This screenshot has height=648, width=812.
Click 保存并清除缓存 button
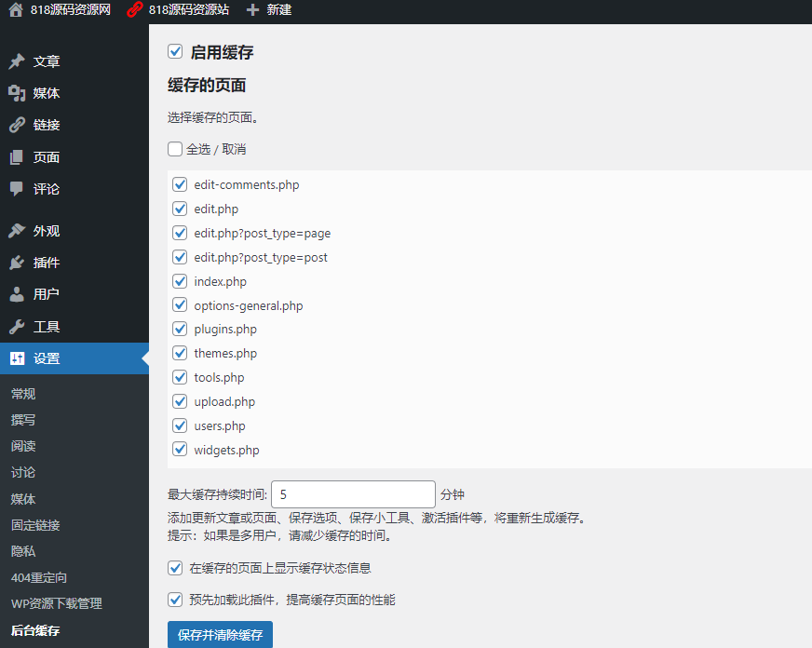[x=220, y=635]
